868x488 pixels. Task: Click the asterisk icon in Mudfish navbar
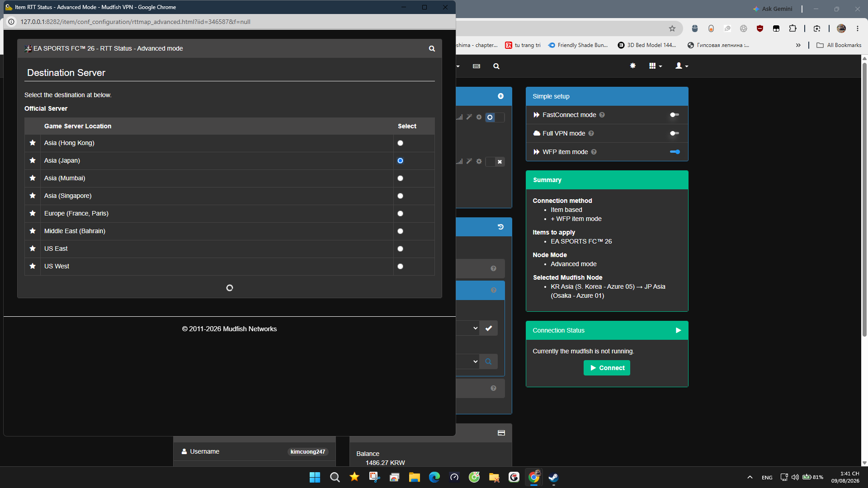633,66
